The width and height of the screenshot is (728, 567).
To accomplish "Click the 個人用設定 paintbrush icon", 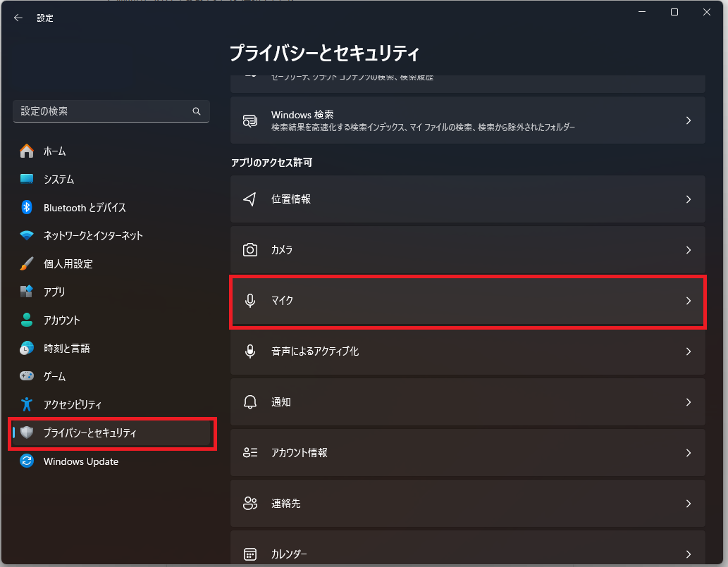I will tap(27, 263).
